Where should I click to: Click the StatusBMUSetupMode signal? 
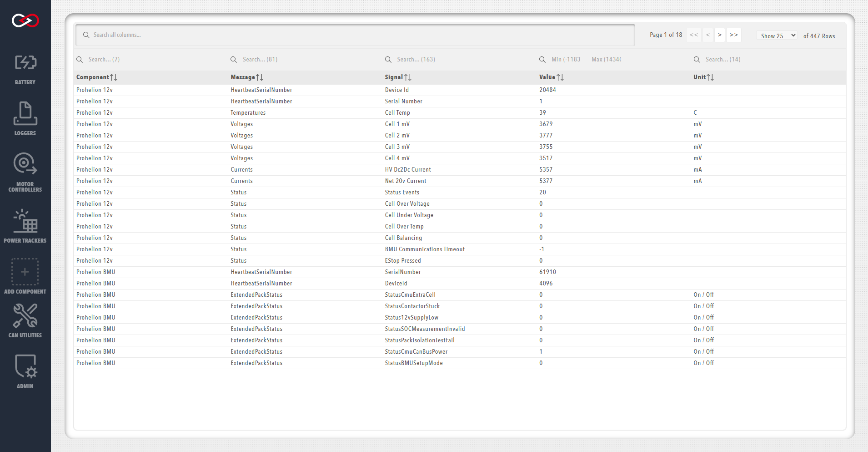click(414, 363)
